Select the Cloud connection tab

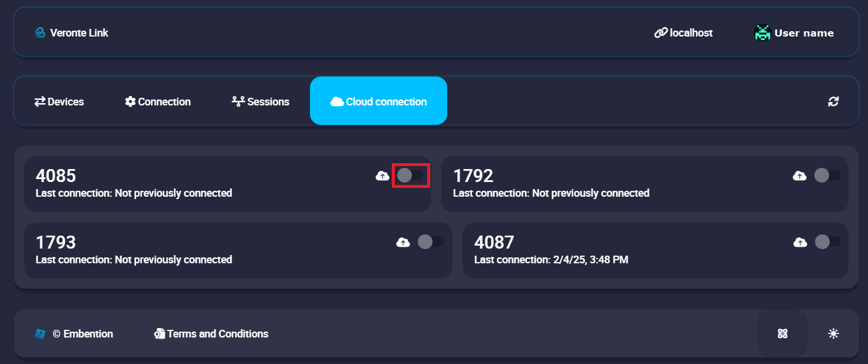378,101
